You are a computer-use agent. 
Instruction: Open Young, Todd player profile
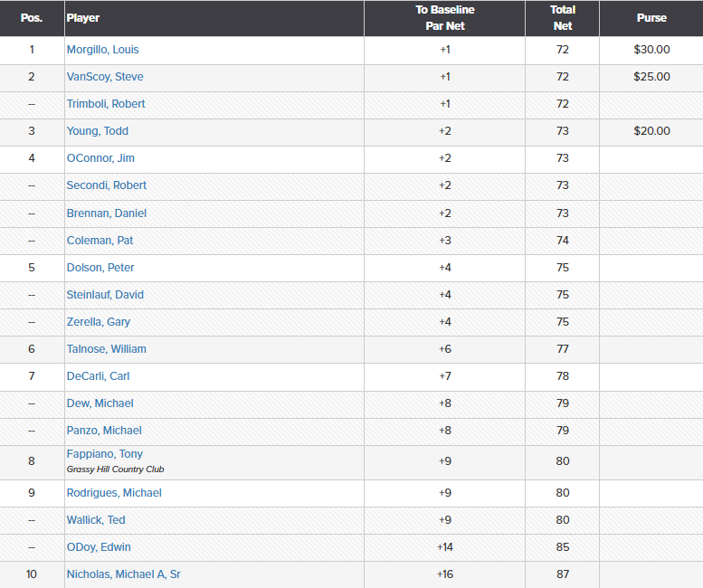click(98, 131)
